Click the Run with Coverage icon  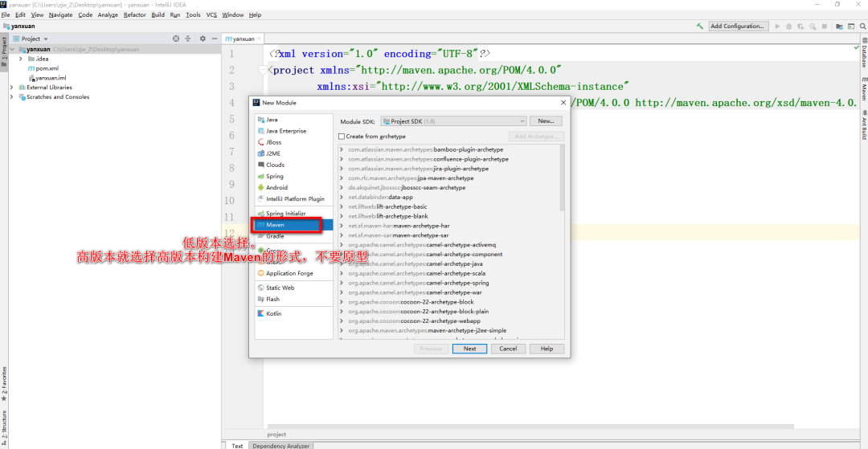pyautogui.click(x=800, y=26)
